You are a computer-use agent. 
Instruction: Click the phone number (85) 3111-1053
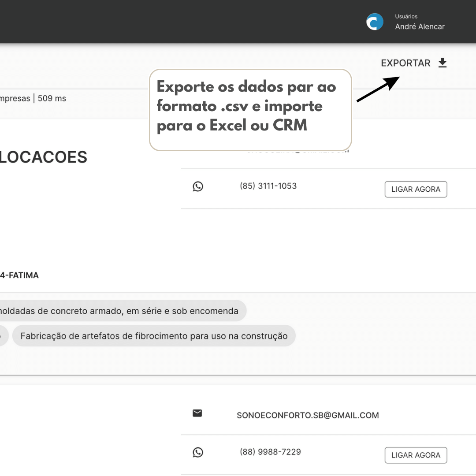(x=268, y=186)
